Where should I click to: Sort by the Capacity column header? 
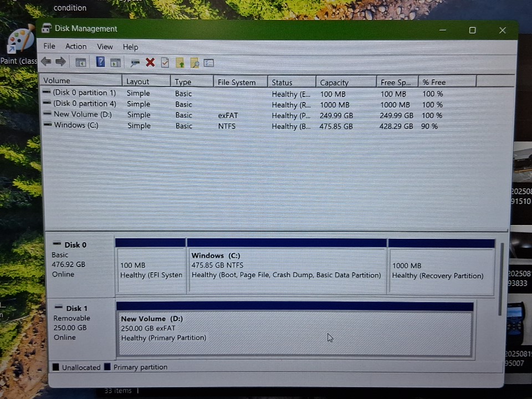[x=346, y=83]
